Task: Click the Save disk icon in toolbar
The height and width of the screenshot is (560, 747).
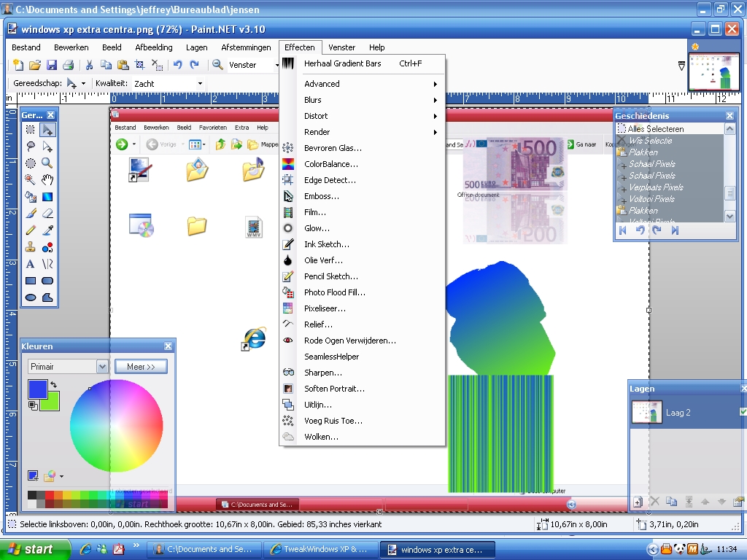Action: [x=52, y=65]
